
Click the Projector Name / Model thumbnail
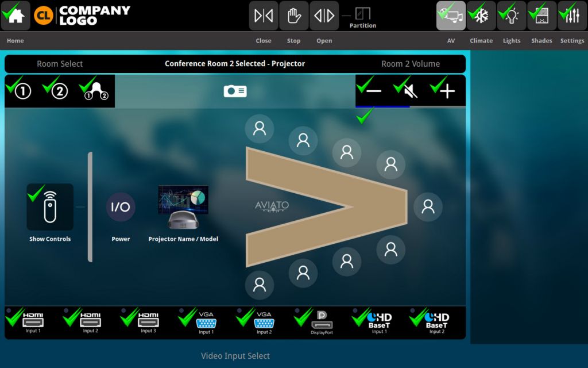[x=183, y=207]
